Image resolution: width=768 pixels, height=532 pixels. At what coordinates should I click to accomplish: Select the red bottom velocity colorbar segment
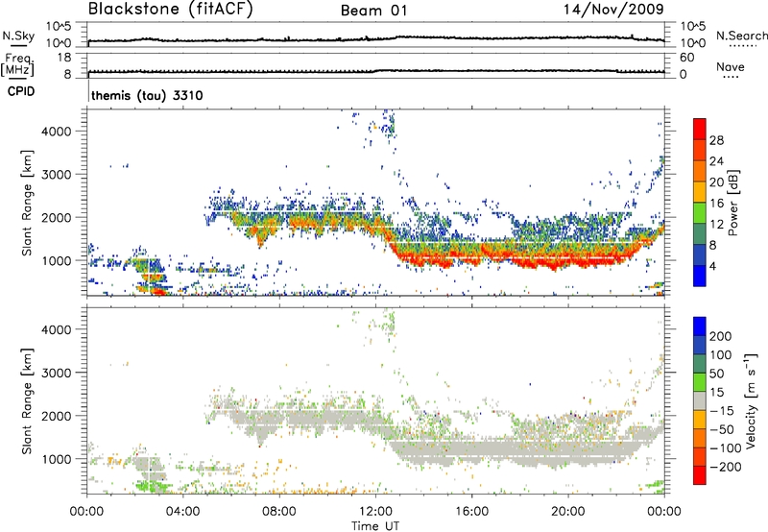(x=700, y=475)
